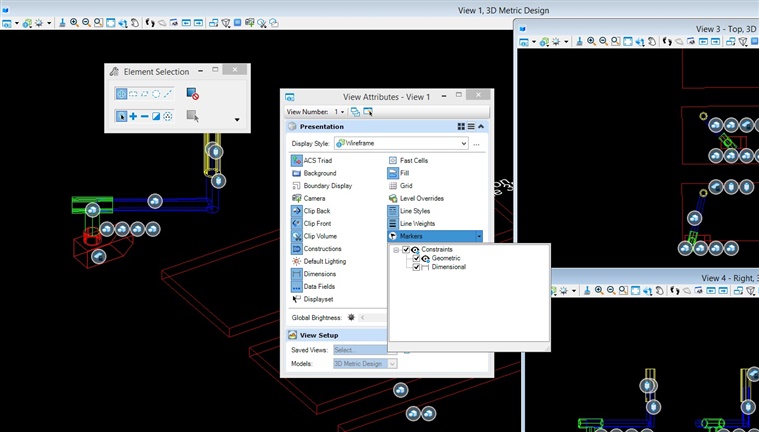Choose Rotate View tool in View 1 toolbar
Screen dimensions: 759x432
pyautogui.click(x=122, y=23)
